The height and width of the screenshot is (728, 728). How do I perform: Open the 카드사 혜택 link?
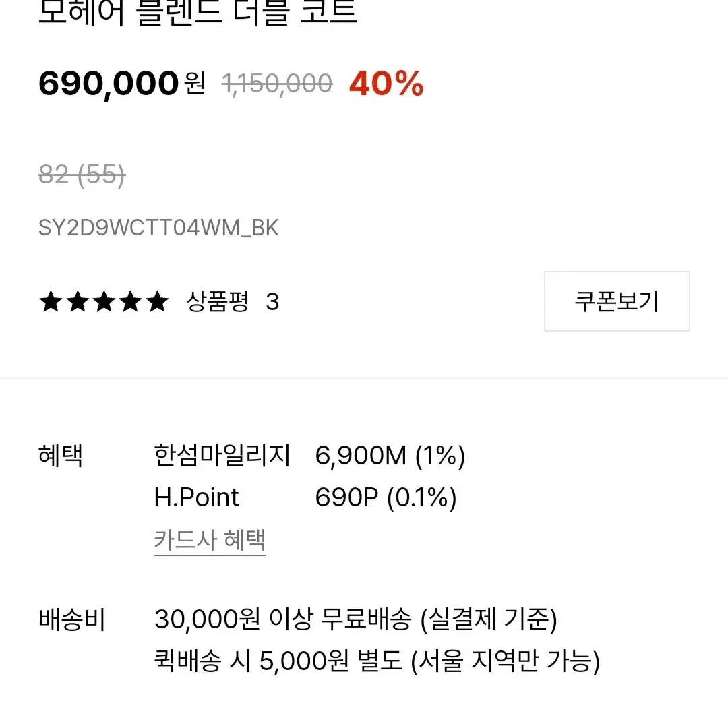(x=210, y=540)
